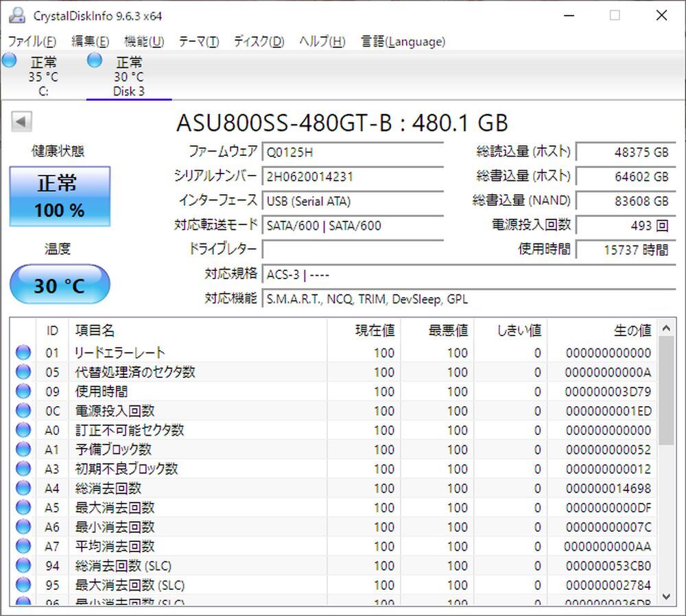Click raw value 0000000001ED for 電源投入回数

[x=608, y=411]
